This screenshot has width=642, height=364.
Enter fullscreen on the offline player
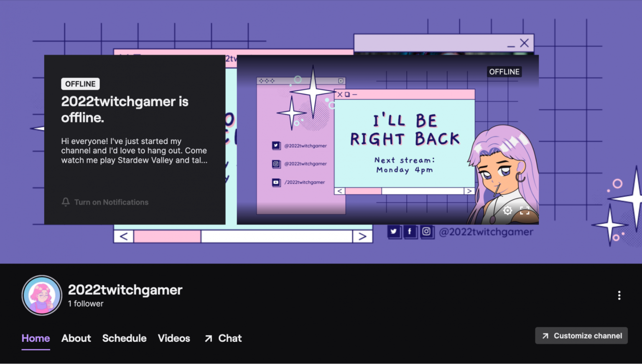click(525, 211)
